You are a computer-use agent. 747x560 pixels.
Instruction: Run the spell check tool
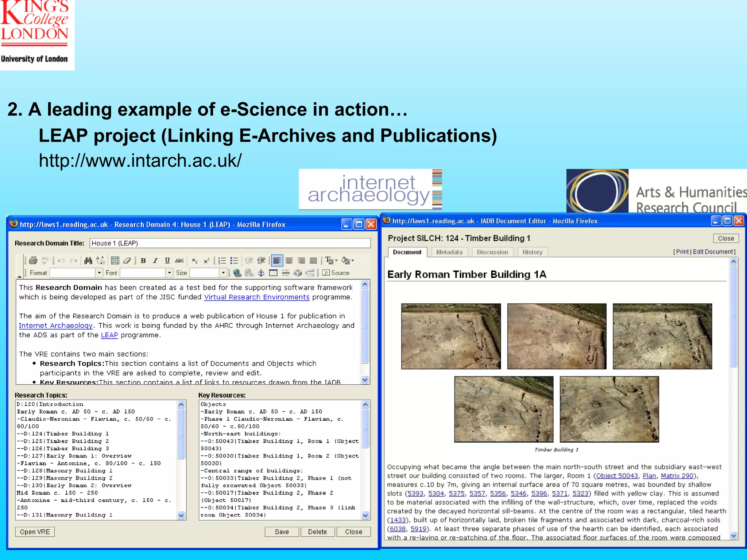click(x=45, y=260)
